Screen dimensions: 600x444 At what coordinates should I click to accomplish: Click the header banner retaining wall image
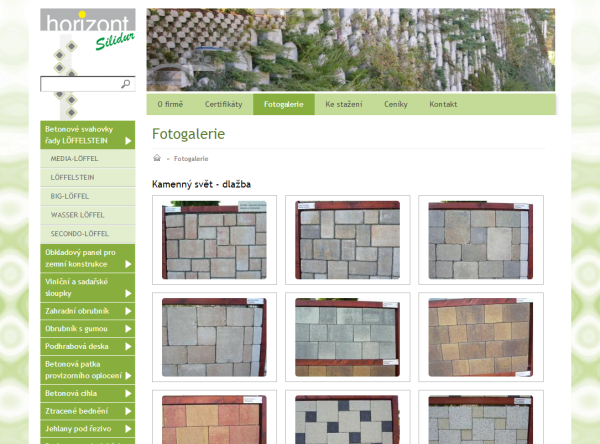351,50
